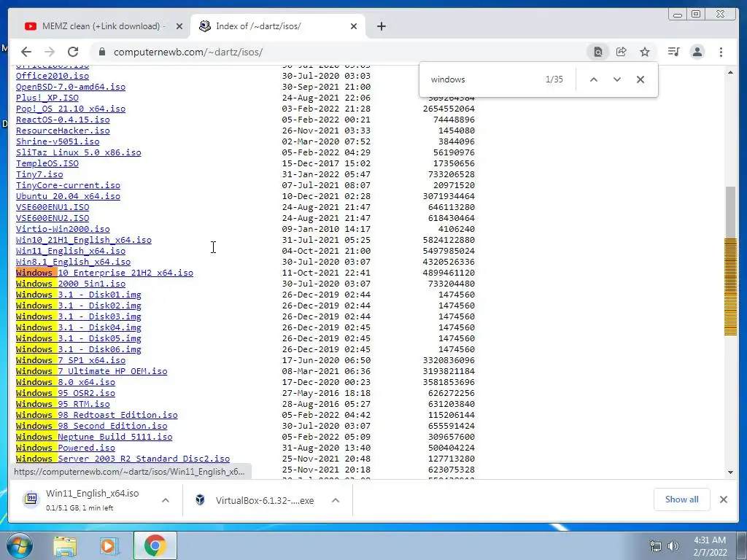Open Windows Server 2003 R2 Standard Disc2.iso link
The image size is (747, 560).
pyautogui.click(x=123, y=459)
